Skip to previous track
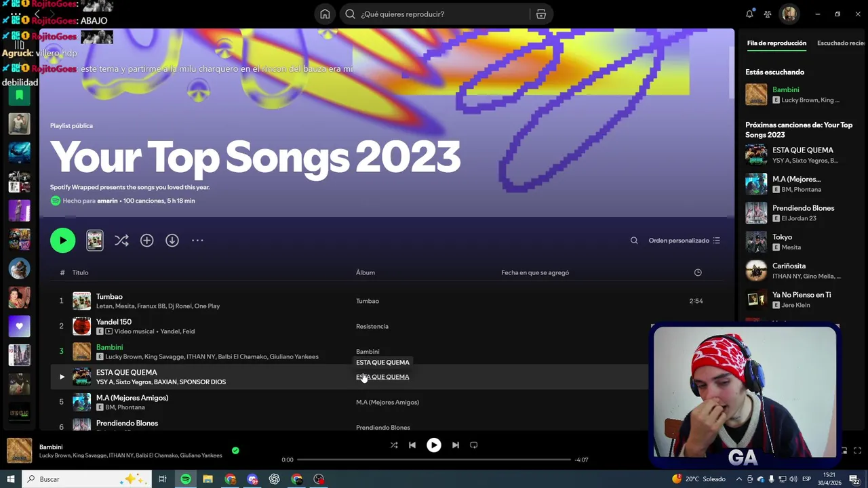The height and width of the screenshot is (488, 868). pyautogui.click(x=412, y=445)
